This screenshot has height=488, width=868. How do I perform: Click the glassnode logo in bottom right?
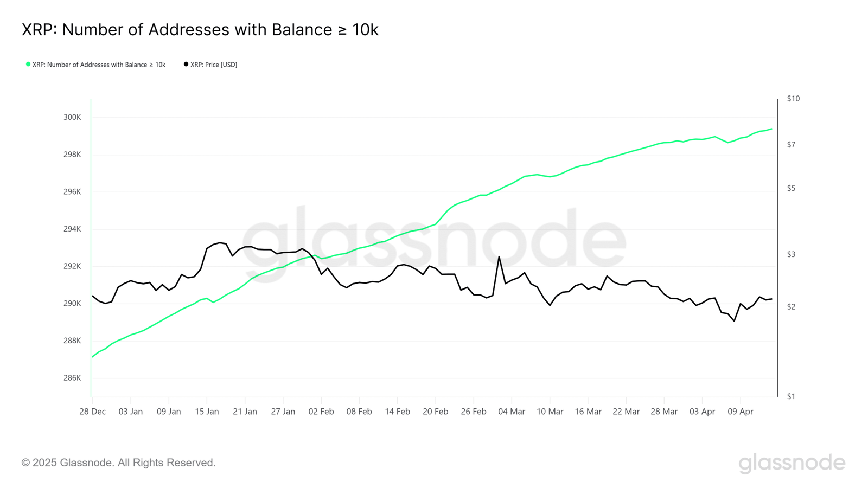(792, 463)
